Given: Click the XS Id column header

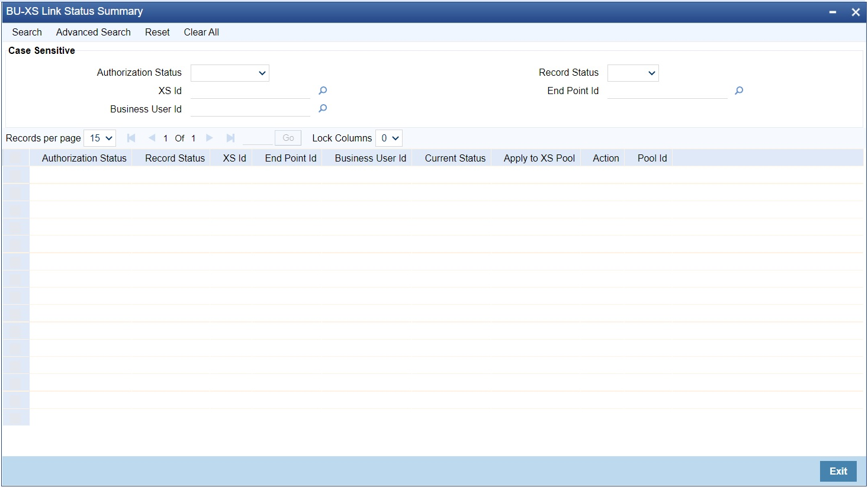Looking at the screenshot, I should [x=234, y=158].
